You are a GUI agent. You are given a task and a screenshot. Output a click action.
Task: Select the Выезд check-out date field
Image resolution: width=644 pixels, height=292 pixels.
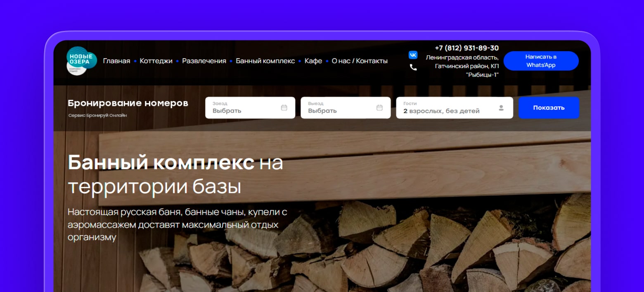(346, 108)
